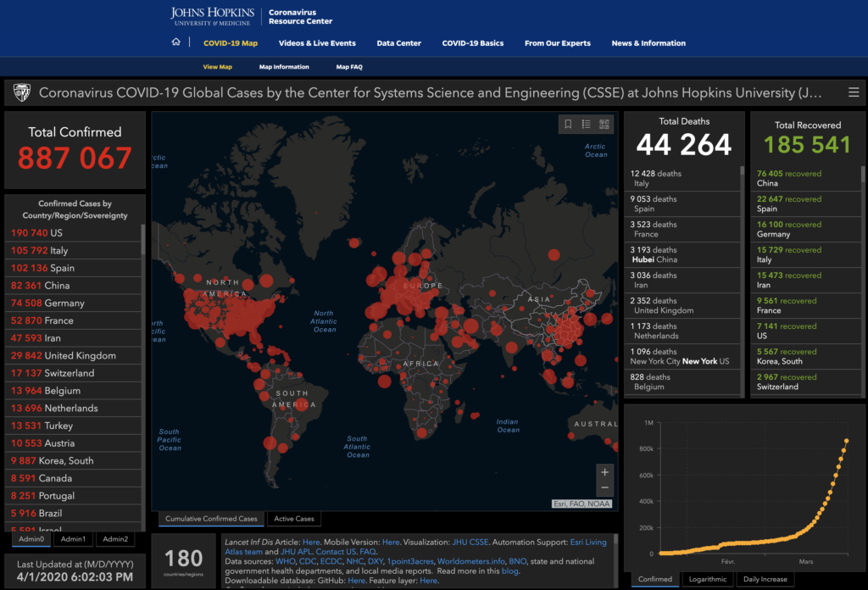Open the bookmarks icon on the map
The image size is (868, 590).
coord(568,124)
